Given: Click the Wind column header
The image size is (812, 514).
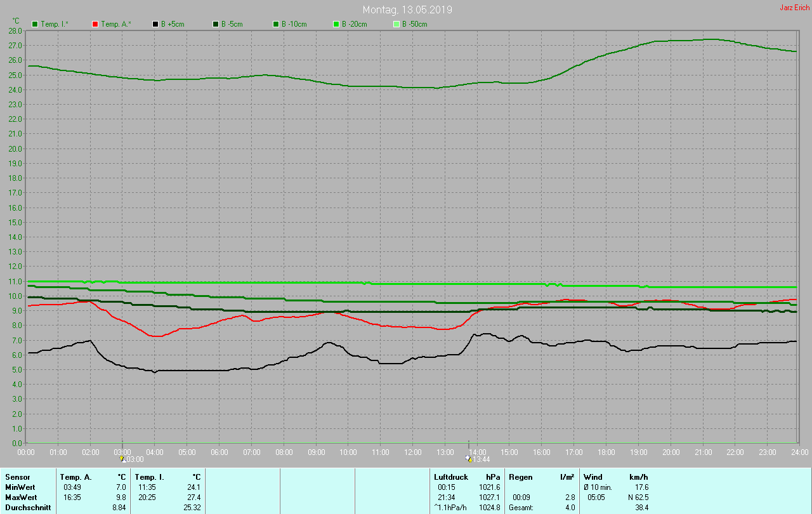Looking at the screenshot, I should pyautogui.click(x=593, y=477).
